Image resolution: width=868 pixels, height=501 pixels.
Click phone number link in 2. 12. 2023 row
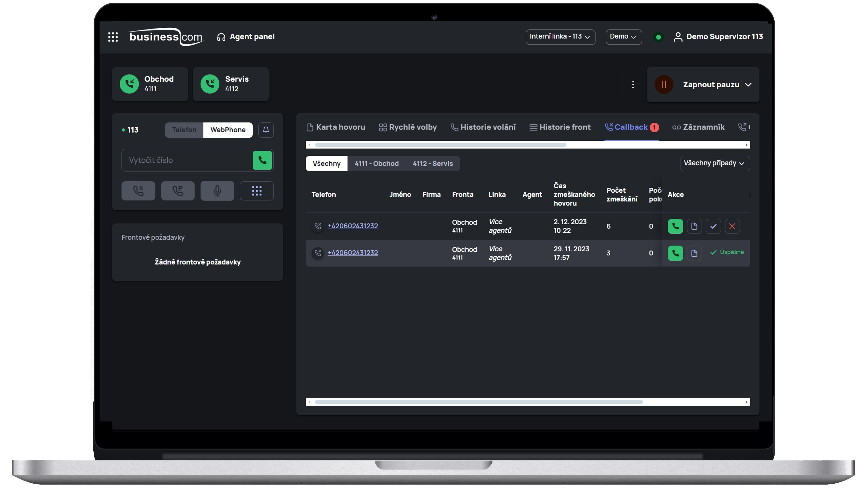click(353, 226)
